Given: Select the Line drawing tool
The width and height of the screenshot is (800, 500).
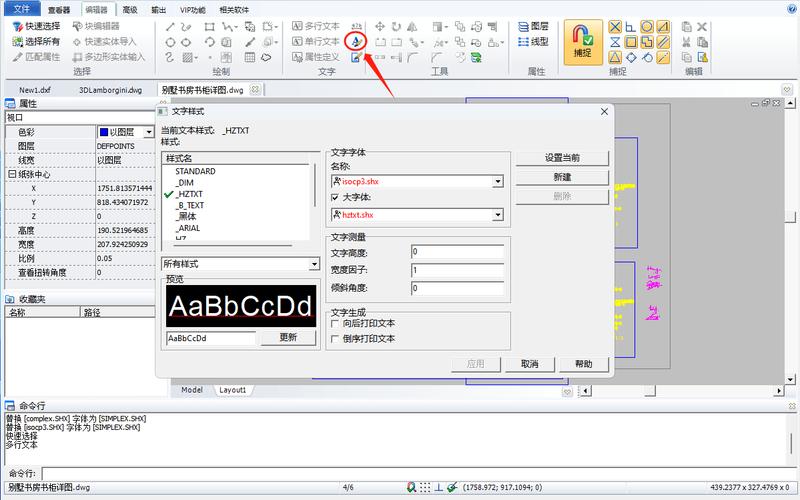Looking at the screenshot, I should [x=170, y=27].
